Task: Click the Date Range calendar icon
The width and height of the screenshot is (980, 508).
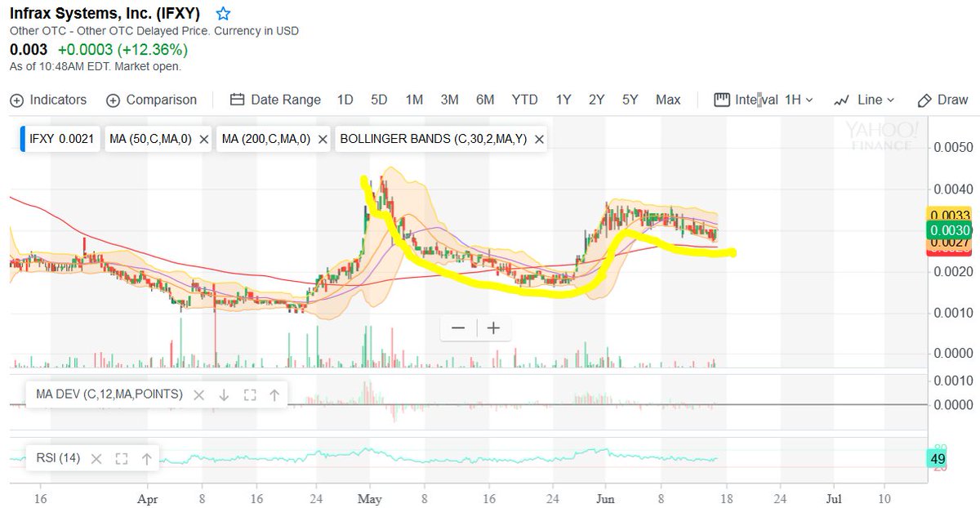Action: (238, 100)
